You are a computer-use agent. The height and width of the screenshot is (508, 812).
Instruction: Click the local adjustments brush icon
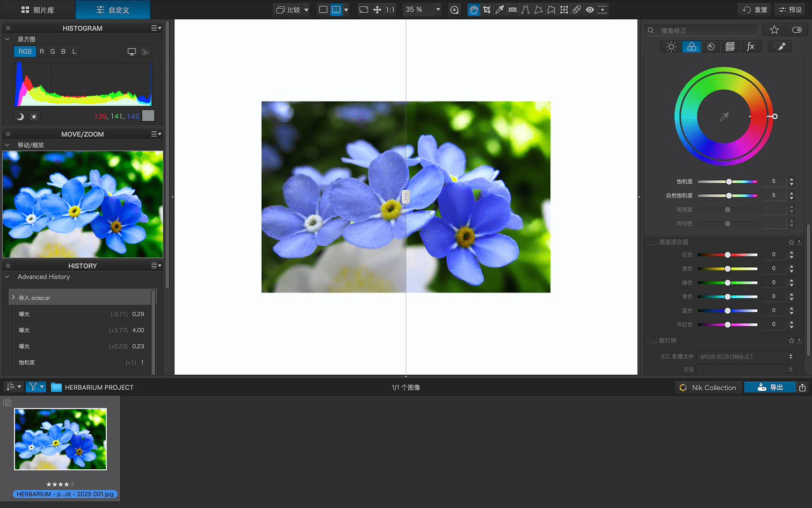point(780,47)
